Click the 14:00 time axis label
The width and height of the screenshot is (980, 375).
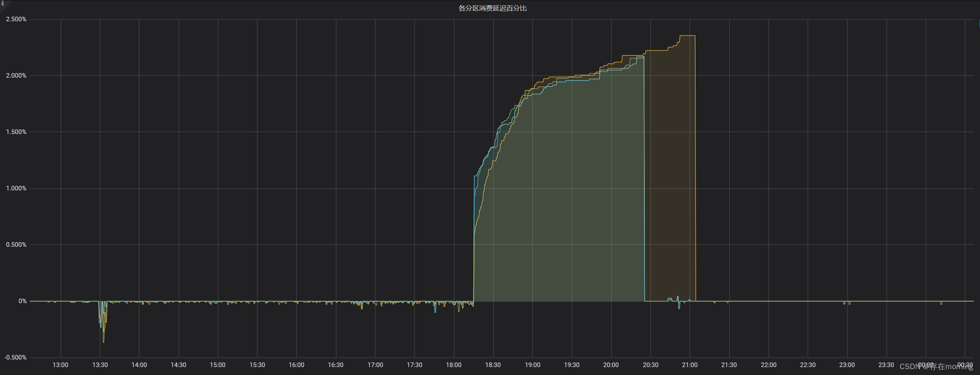coord(139,365)
